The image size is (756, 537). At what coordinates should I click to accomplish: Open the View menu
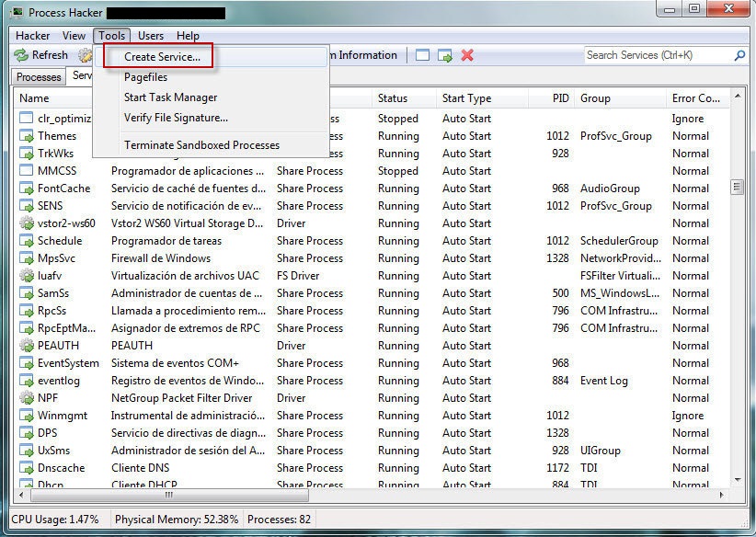click(74, 36)
